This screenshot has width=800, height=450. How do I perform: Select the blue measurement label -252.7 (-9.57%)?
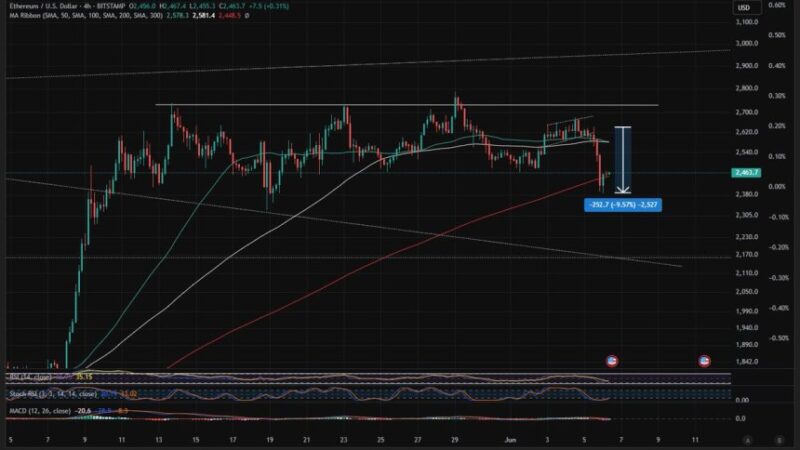tap(623, 205)
